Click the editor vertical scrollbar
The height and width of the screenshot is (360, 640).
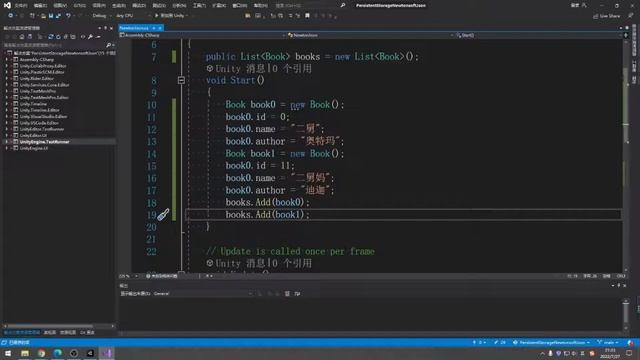[x=626, y=155]
